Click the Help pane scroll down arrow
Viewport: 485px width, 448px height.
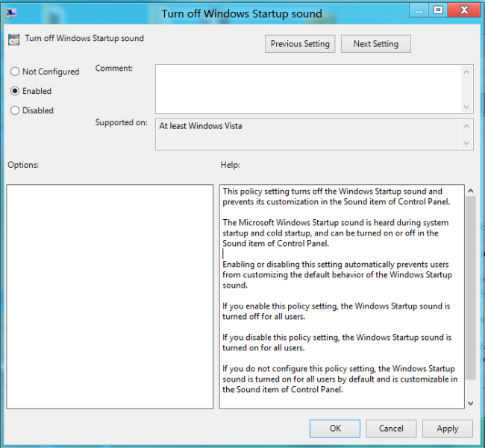click(x=471, y=403)
